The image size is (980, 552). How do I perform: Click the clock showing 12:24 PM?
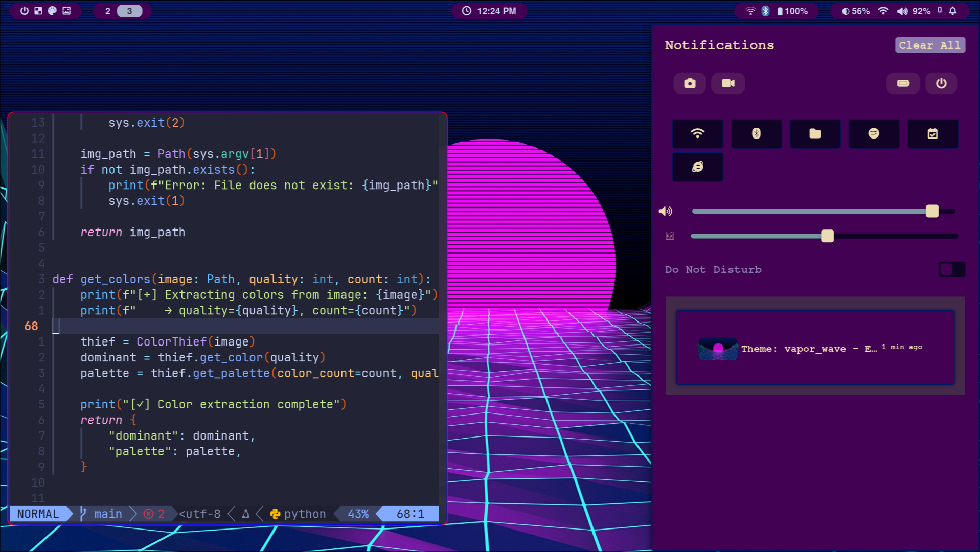point(489,11)
